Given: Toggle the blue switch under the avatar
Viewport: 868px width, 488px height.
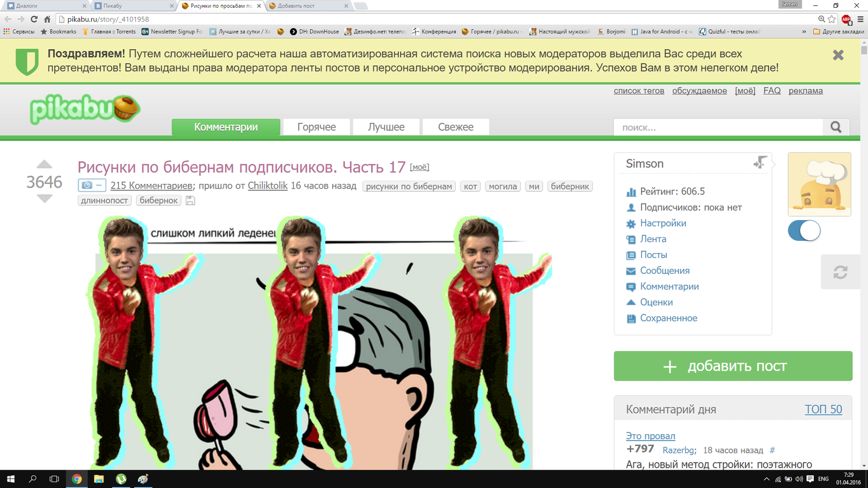Looking at the screenshot, I should [x=804, y=231].
